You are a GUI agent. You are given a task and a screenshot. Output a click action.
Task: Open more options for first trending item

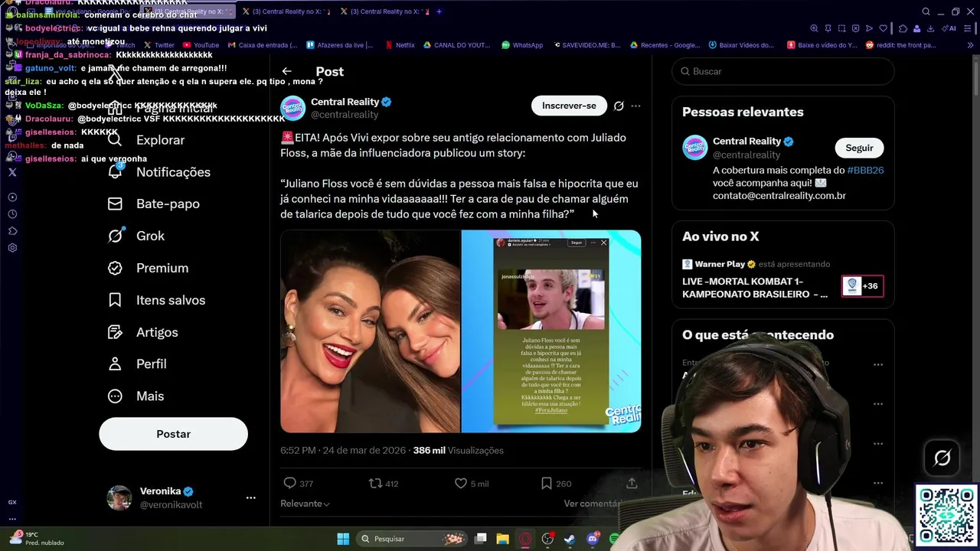coord(878,364)
